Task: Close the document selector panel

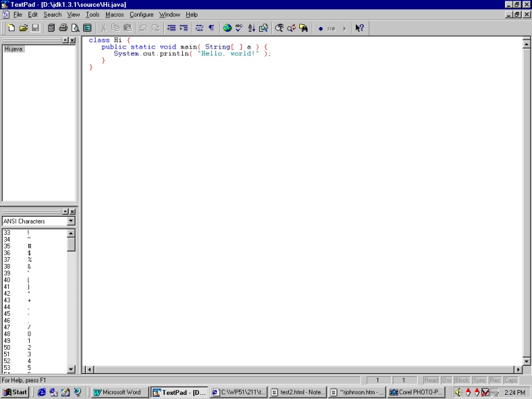Action: 73,40
